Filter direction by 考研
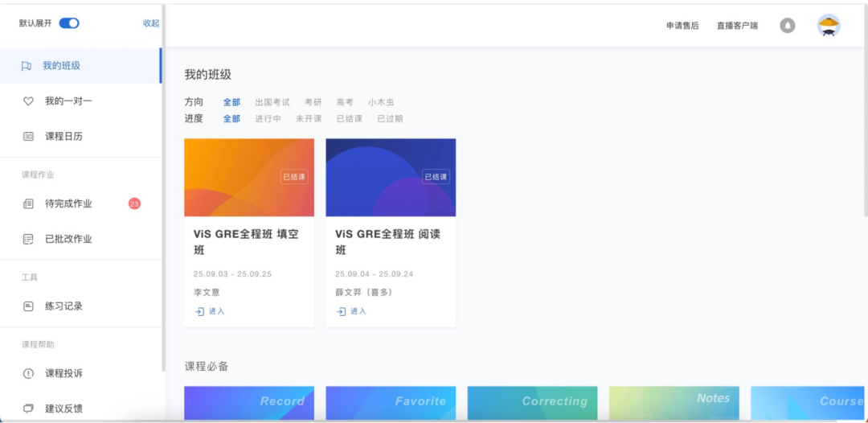This screenshot has height=423, width=868. tap(313, 102)
